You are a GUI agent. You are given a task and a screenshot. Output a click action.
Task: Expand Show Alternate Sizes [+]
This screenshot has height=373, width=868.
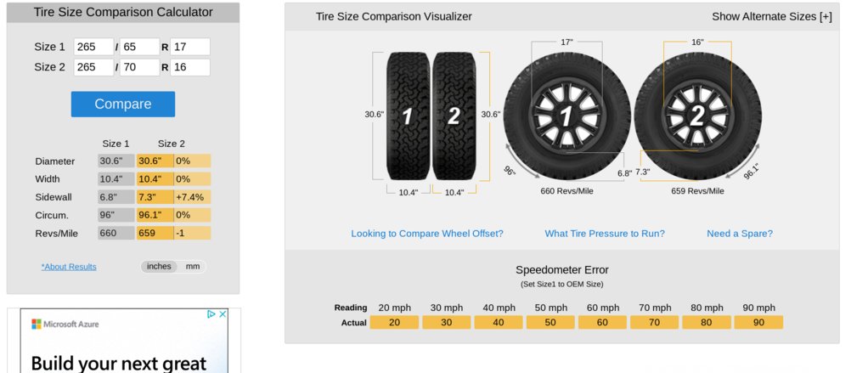[772, 17]
